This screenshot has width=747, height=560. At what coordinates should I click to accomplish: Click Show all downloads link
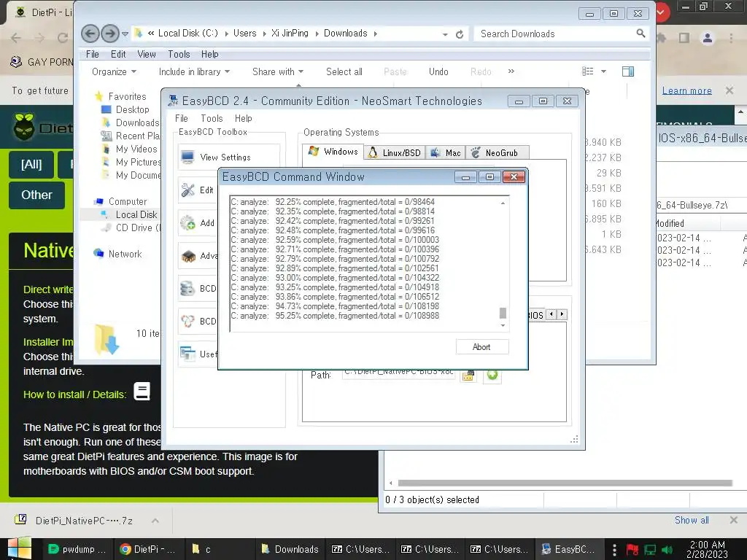point(692,520)
